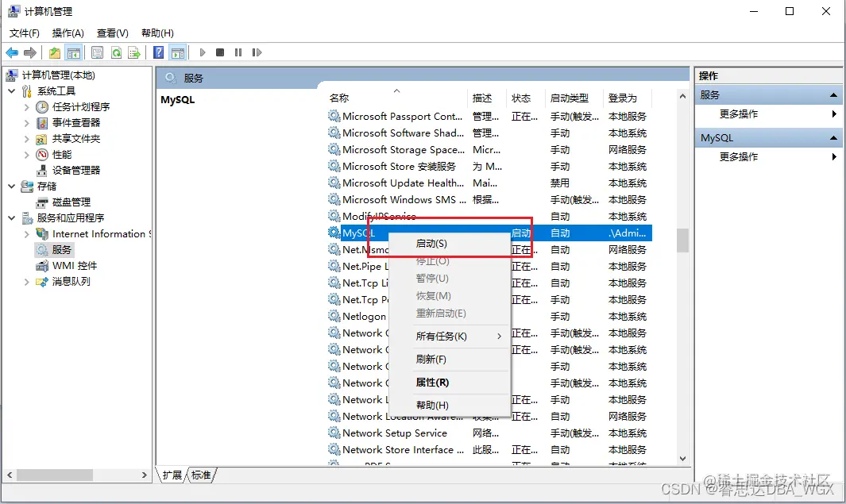
Task: Sort by the 状态 column header
Action: click(x=525, y=98)
